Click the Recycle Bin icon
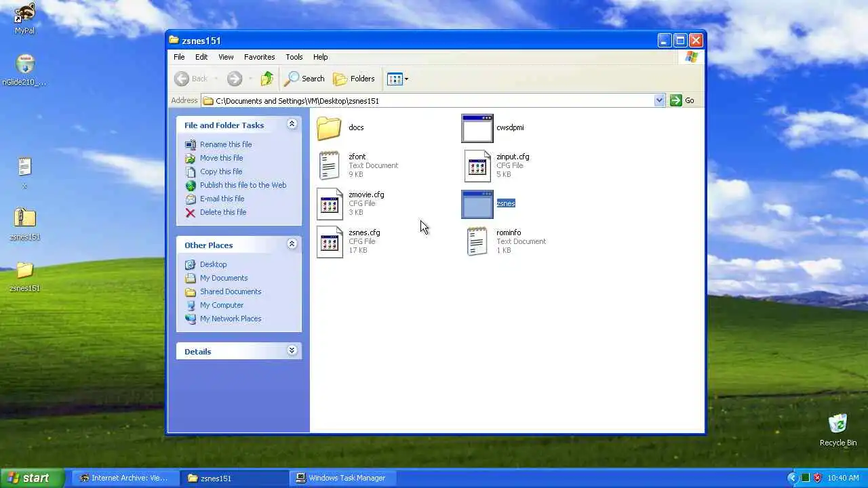868x488 pixels. coord(838,424)
